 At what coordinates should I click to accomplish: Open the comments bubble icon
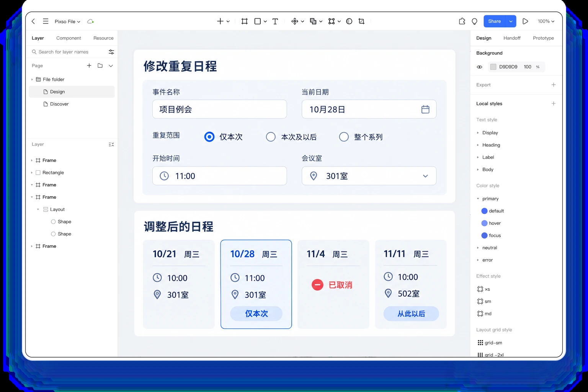click(x=475, y=21)
